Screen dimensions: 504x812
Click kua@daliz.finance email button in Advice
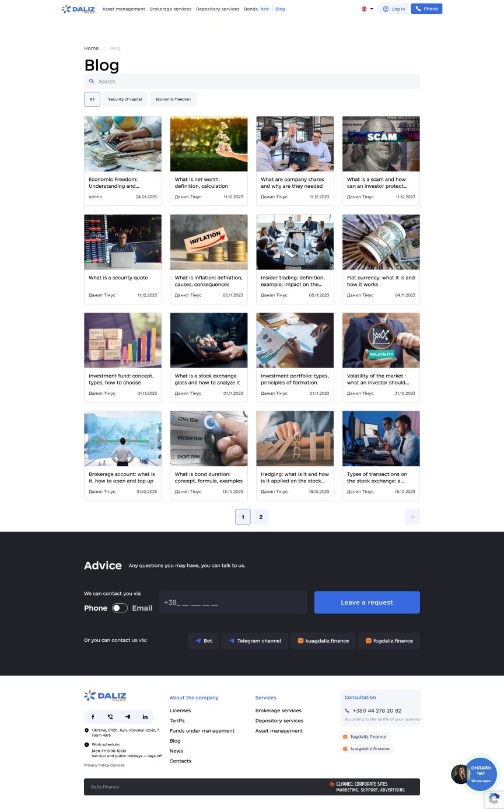tap(323, 640)
